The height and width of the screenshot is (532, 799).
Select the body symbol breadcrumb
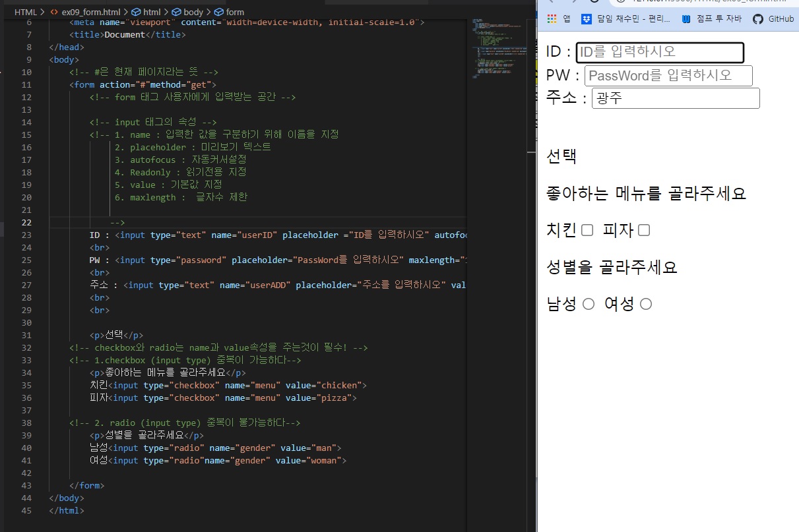tap(187, 12)
